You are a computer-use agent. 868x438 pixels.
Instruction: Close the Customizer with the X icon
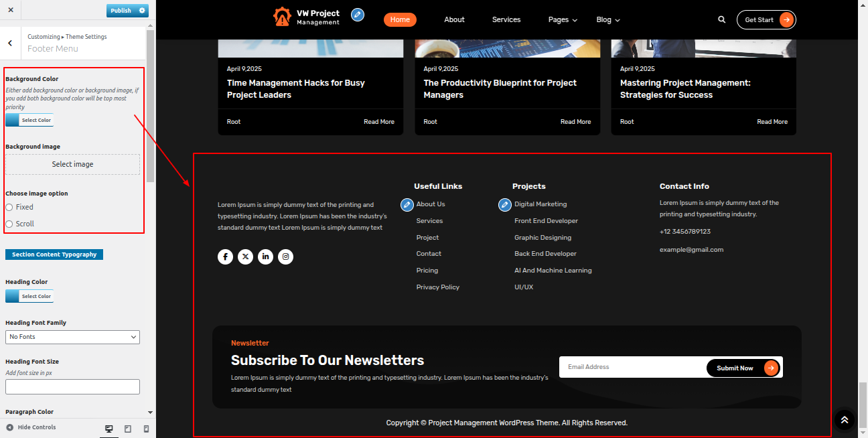(x=10, y=11)
